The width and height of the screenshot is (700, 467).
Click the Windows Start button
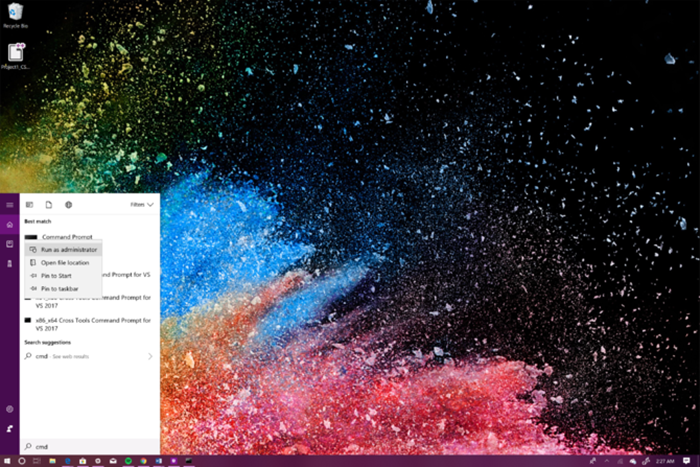click(8, 461)
